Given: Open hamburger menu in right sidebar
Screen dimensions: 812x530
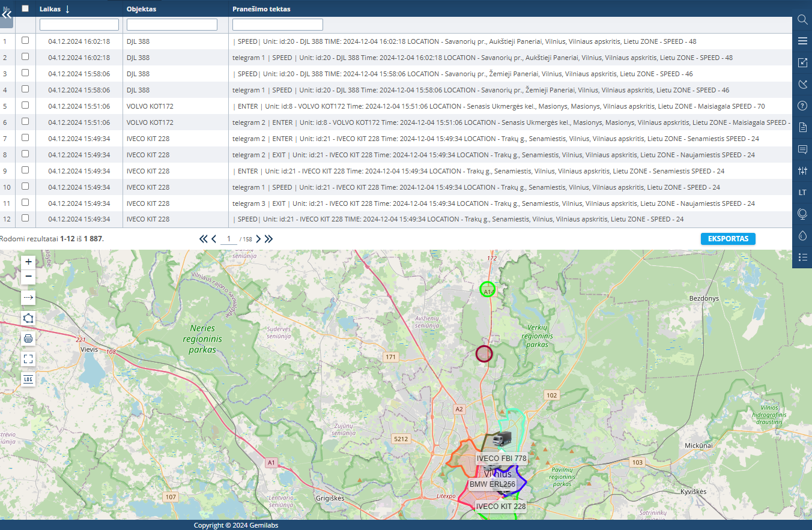Looking at the screenshot, I should coord(802,41).
